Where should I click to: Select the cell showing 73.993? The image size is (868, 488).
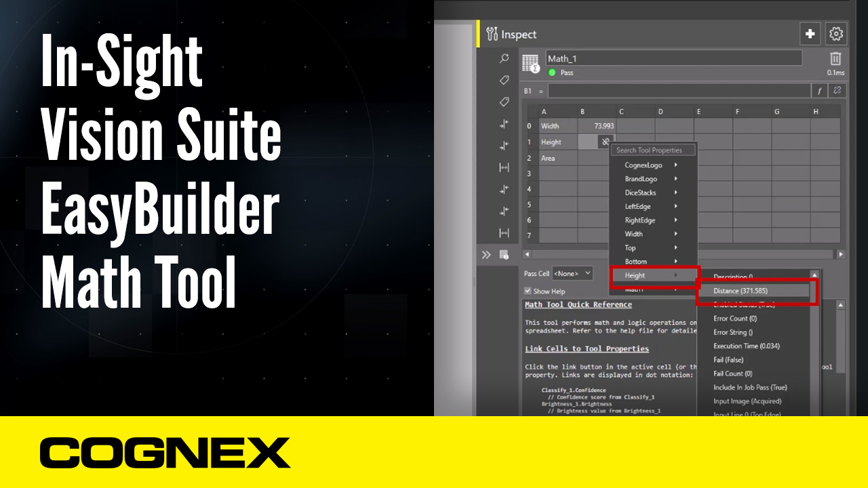click(597, 126)
